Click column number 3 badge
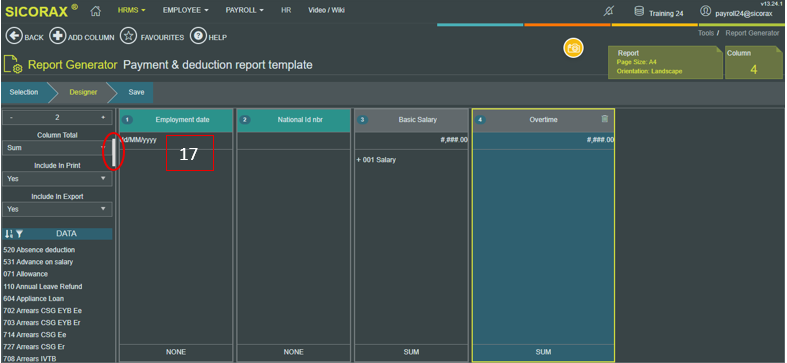Image resolution: width=787 pixels, height=363 pixels. tap(362, 120)
